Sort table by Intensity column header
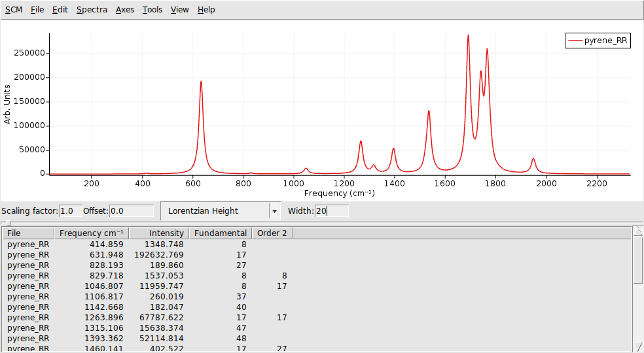644x353 pixels. tap(159, 233)
